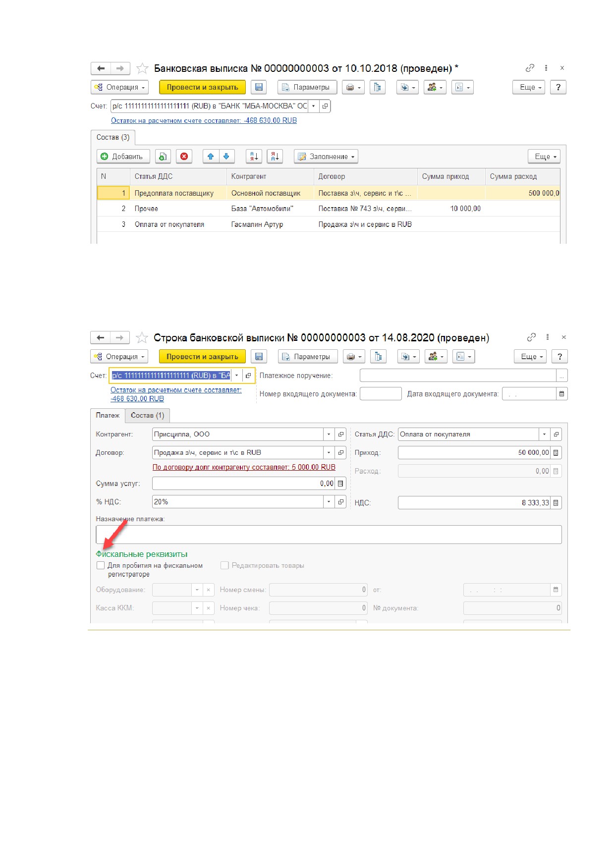This screenshot has width=614, height=868.
Task: Move row up with blue up arrow
Action: 211,157
